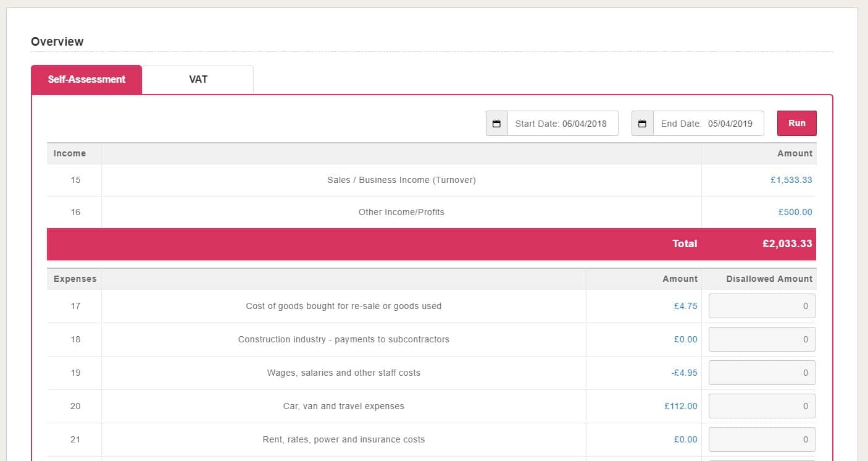Screen dimensions: 868x461
Task: Click the £0.00 rent and rates amount
Action: click(685, 439)
